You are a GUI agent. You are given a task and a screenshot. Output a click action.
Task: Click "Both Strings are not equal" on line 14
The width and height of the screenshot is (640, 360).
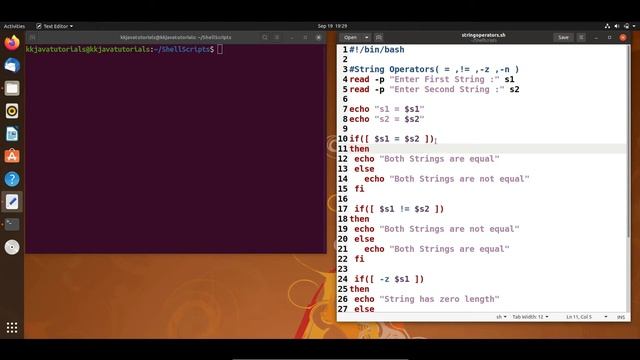point(459,179)
